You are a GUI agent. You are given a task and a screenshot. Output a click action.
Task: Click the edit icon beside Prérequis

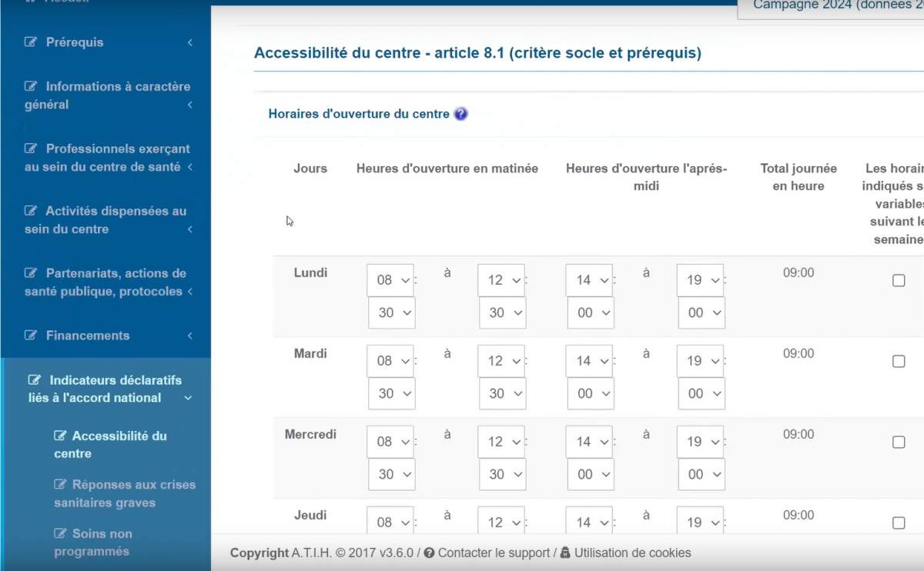point(31,42)
